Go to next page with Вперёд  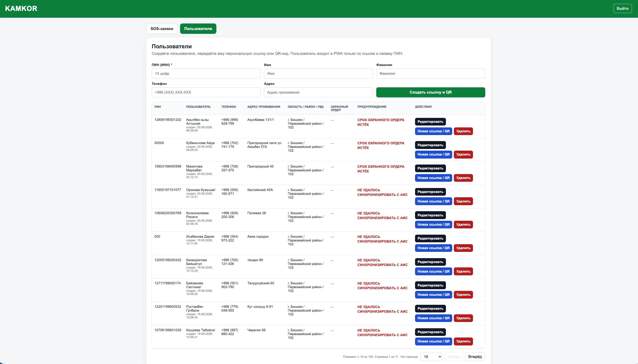pyautogui.click(x=475, y=357)
